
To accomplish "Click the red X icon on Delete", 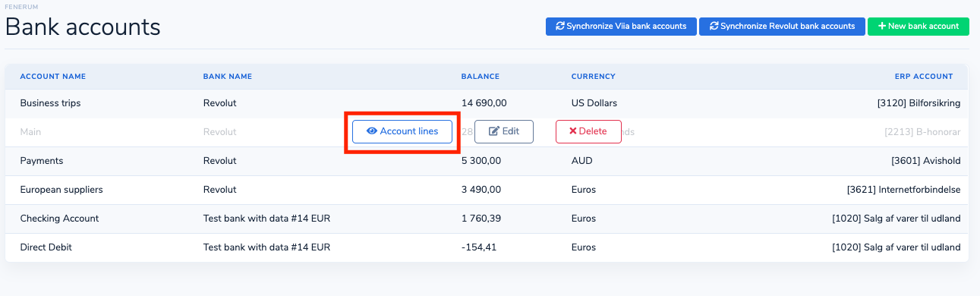I will click(573, 131).
